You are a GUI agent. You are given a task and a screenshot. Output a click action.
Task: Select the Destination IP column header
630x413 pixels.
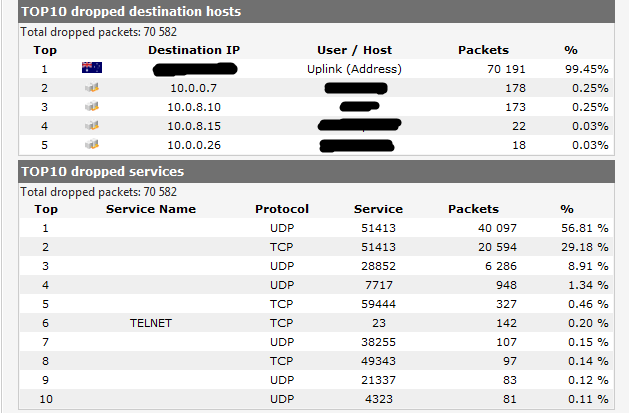pyautogui.click(x=194, y=50)
